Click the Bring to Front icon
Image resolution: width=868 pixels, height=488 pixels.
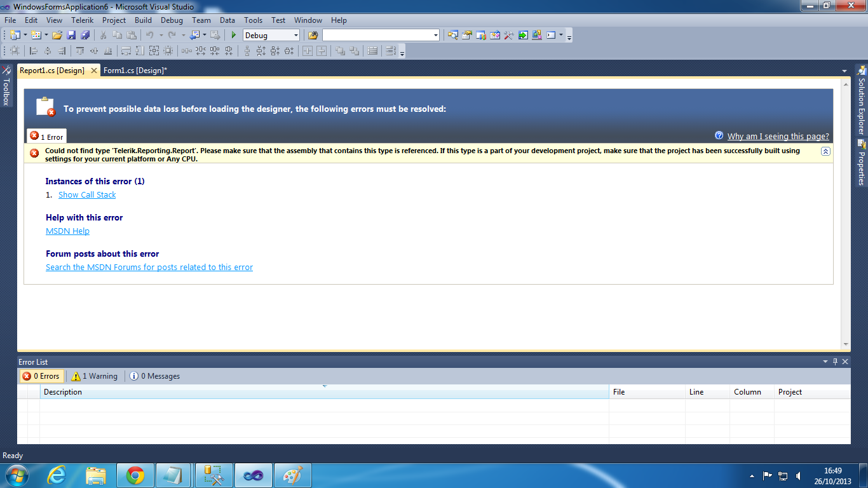pyautogui.click(x=341, y=51)
